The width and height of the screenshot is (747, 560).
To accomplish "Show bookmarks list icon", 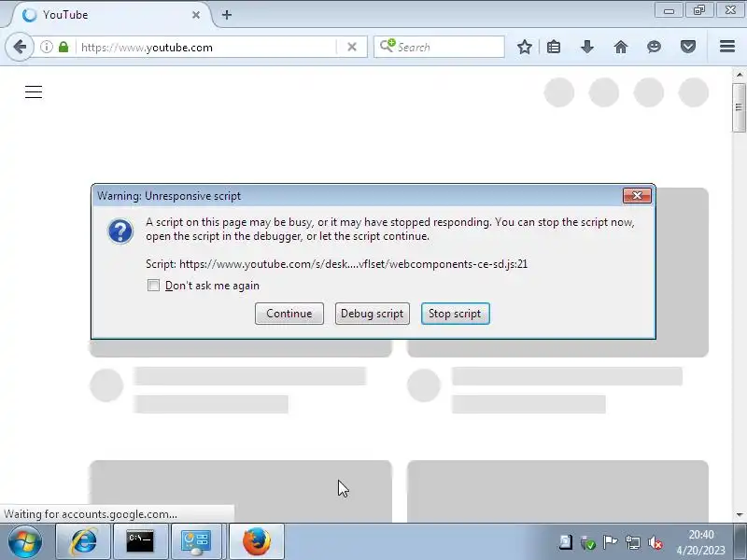I will click(x=554, y=47).
